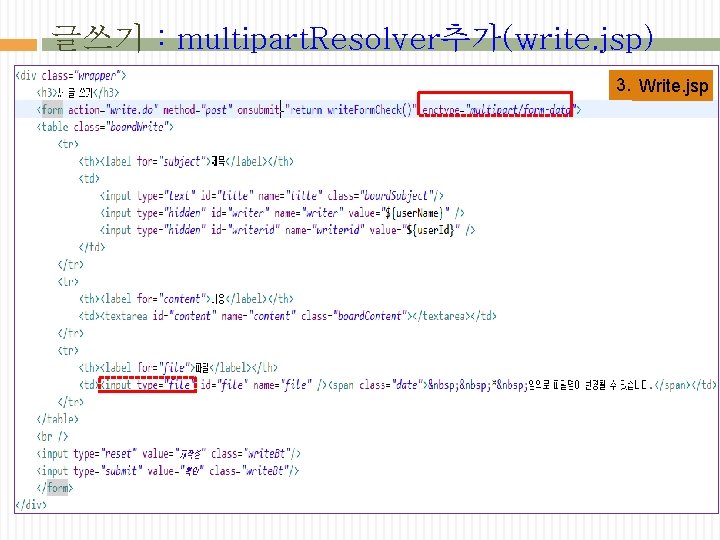Click the <br /> tag line
Image resolution: width=720 pixels, height=540 pixels.
(x=52, y=436)
